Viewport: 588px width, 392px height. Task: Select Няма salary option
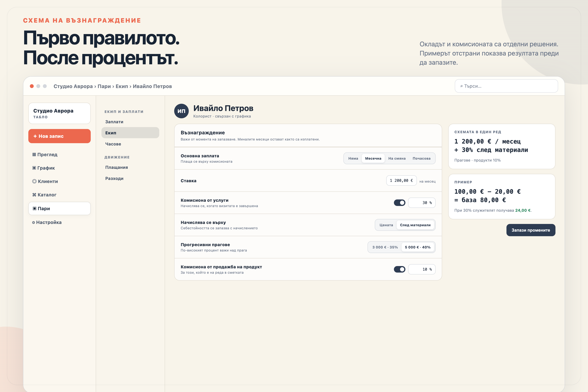point(353,158)
